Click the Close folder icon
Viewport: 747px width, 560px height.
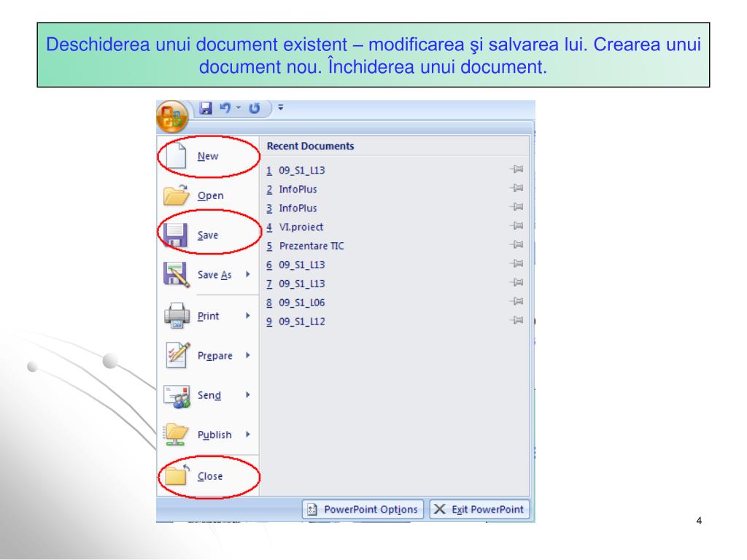[x=177, y=475]
